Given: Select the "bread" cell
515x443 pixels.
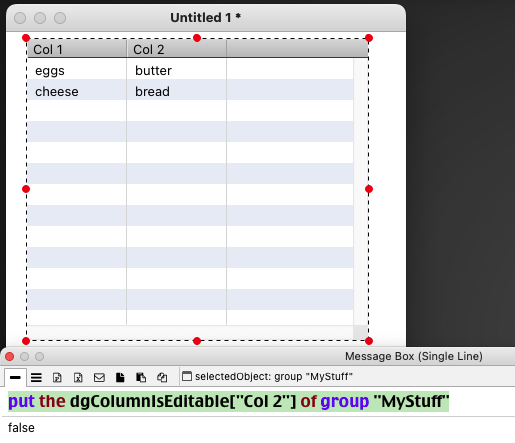Looking at the screenshot, I should 177,90.
